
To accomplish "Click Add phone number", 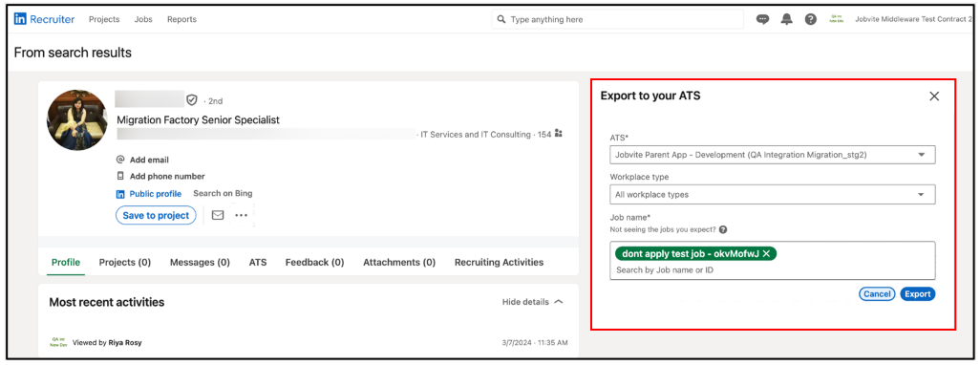I will pyautogui.click(x=167, y=176).
